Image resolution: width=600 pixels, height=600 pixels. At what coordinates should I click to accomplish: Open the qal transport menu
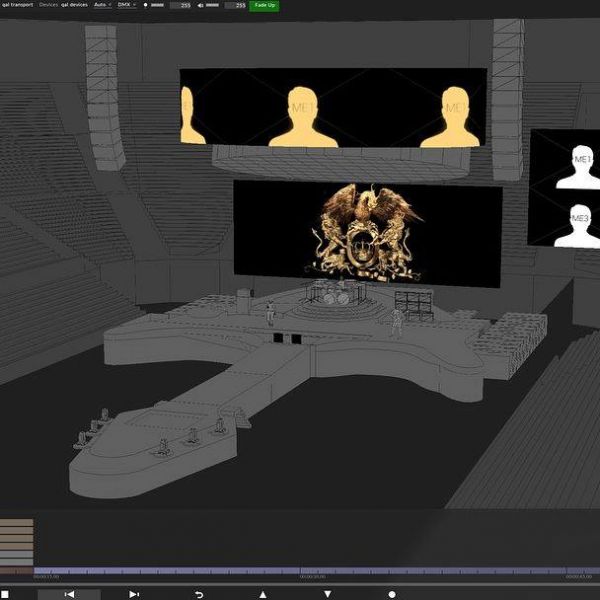tap(18, 5)
